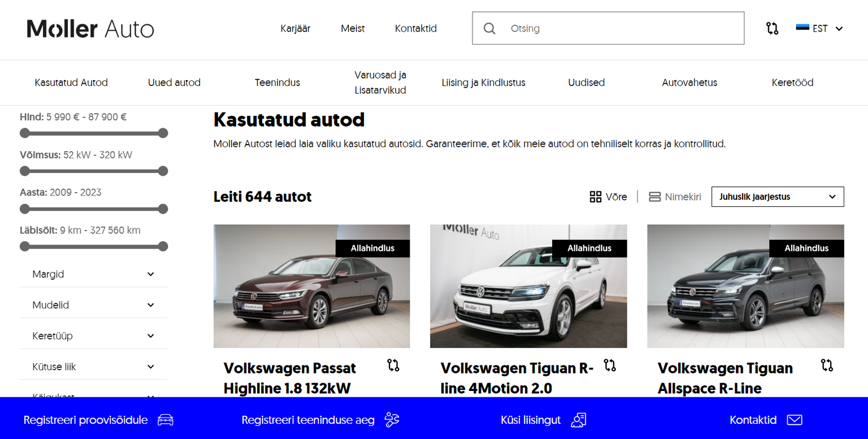Click the test drive car icon in footer
This screenshot has width=868, height=439.
point(166,420)
